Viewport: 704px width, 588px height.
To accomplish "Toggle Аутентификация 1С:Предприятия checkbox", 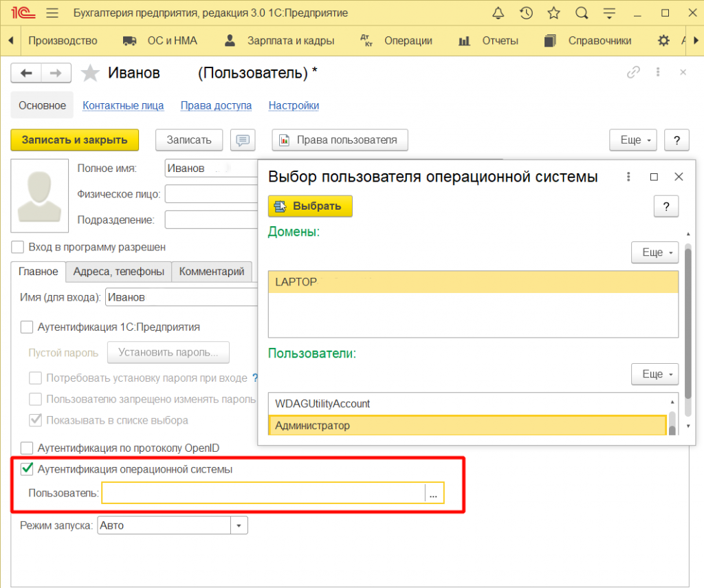I will [x=27, y=327].
